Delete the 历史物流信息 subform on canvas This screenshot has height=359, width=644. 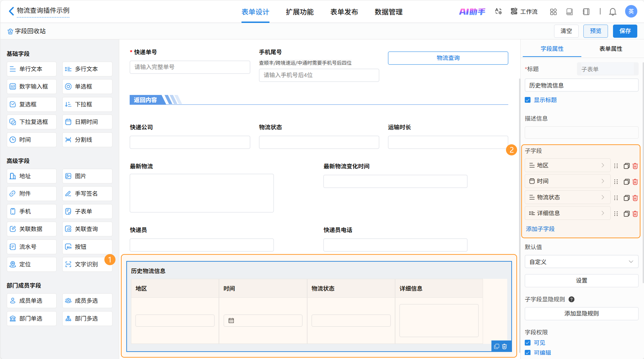(505, 346)
